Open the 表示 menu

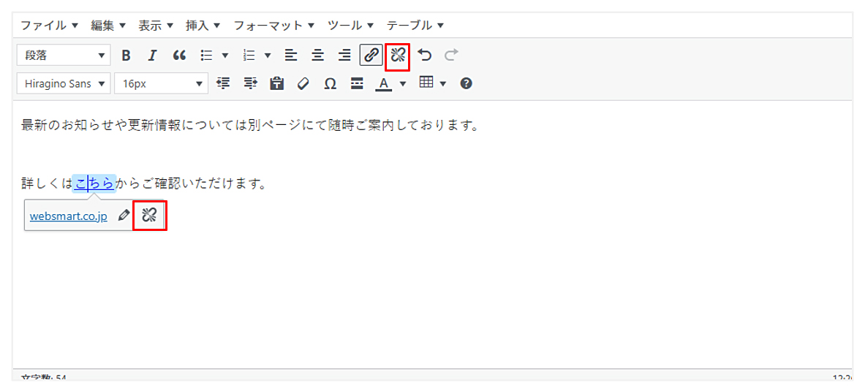click(156, 25)
